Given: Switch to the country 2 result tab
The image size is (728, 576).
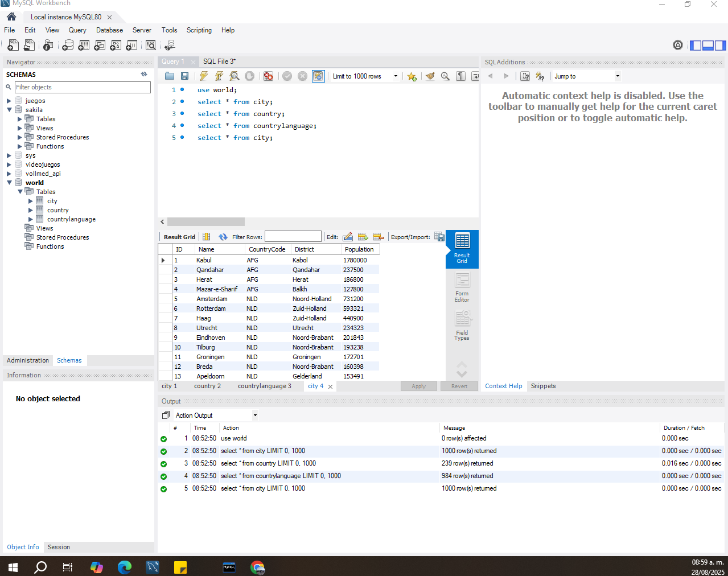Looking at the screenshot, I should pyautogui.click(x=207, y=386).
